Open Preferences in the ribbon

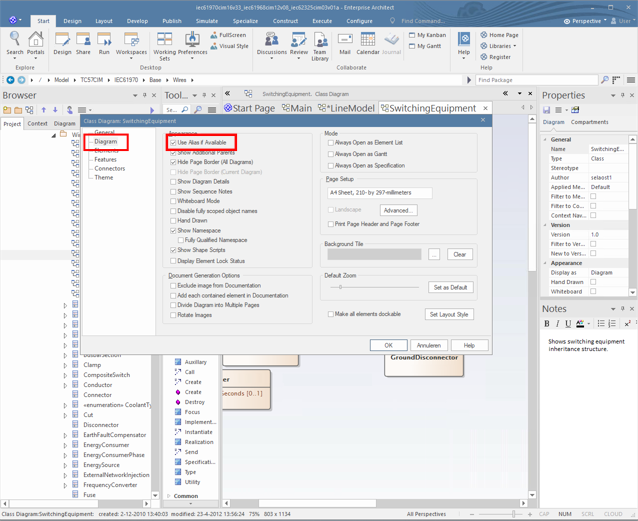pos(192,44)
